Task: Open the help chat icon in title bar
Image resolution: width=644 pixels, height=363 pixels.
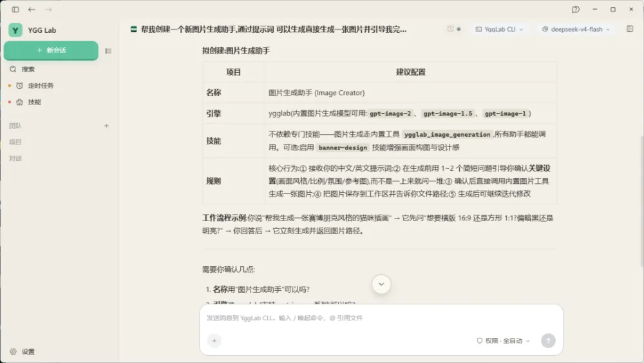Action: pyautogui.click(x=575, y=10)
